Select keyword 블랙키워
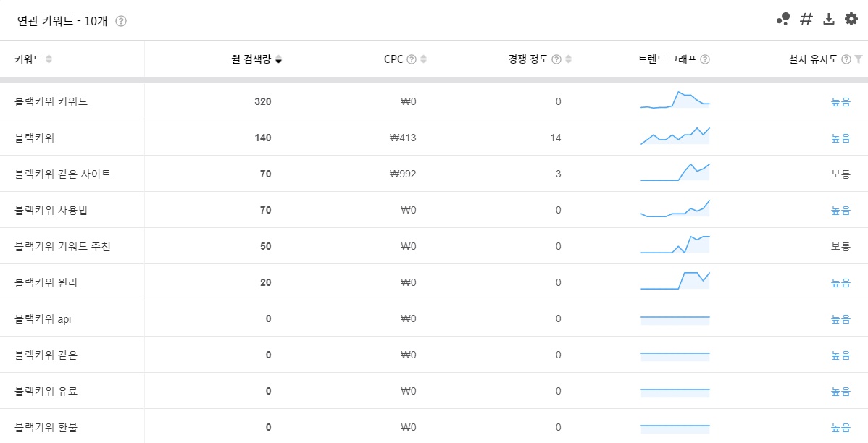 [x=34, y=138]
